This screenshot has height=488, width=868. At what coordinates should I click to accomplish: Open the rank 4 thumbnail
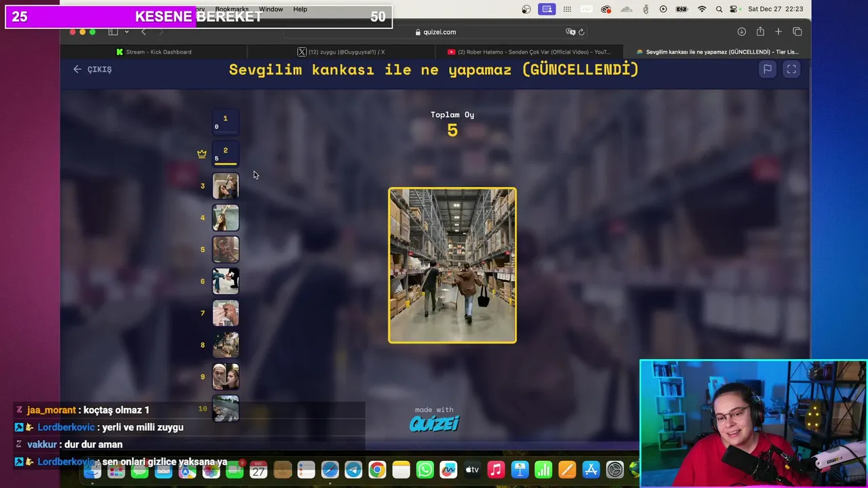(x=226, y=218)
